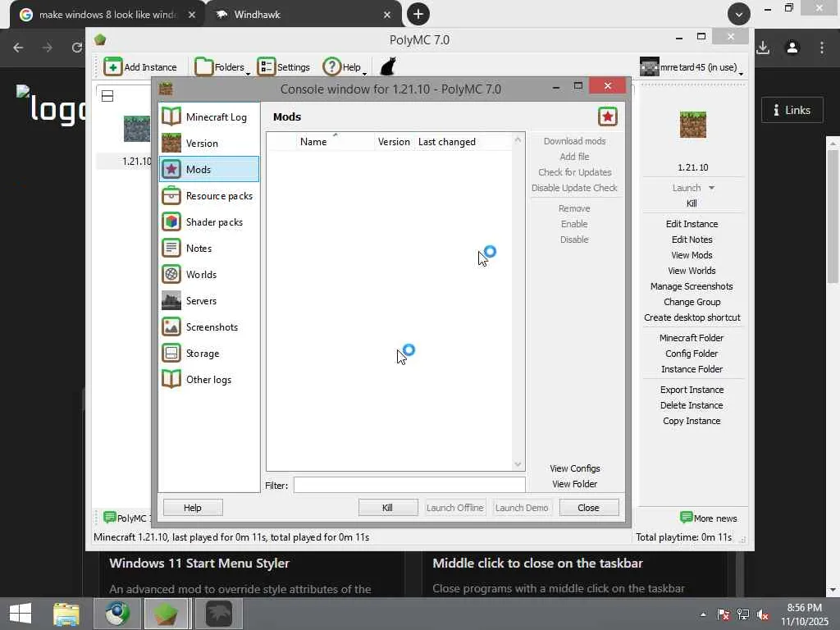
Task: Click the Close button in console window
Action: click(x=589, y=507)
